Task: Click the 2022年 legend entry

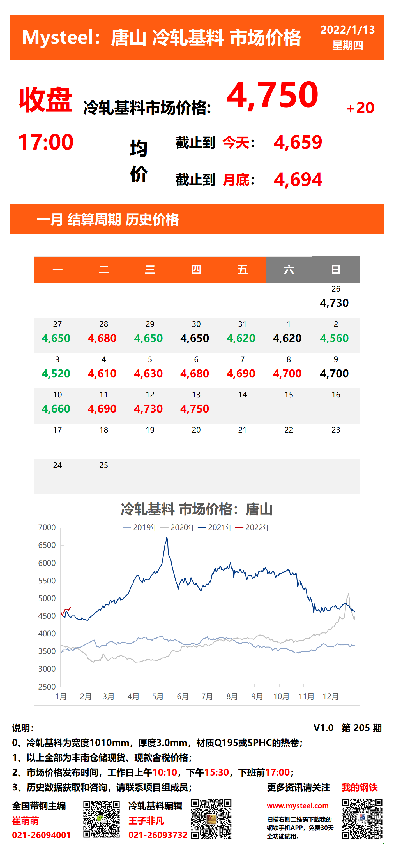Action: coord(253,527)
